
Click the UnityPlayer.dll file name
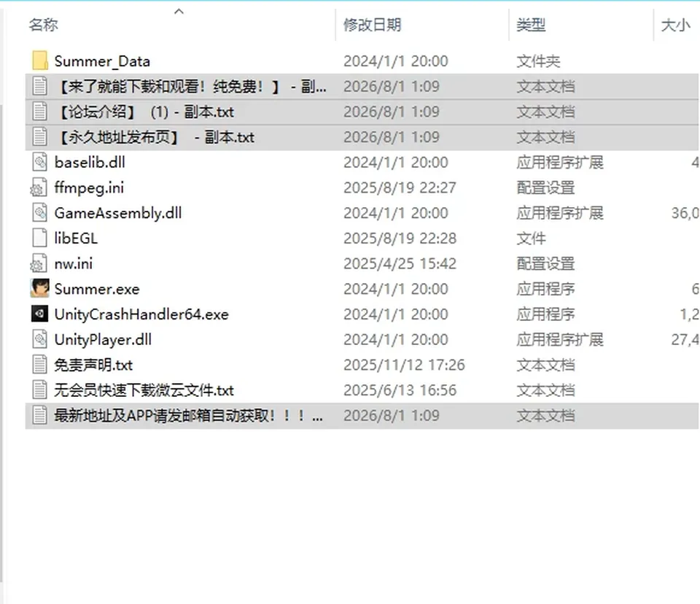point(103,340)
